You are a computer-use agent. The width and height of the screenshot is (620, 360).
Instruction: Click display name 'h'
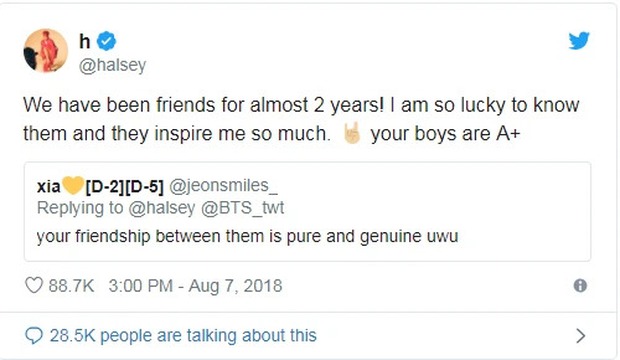pyautogui.click(x=85, y=41)
